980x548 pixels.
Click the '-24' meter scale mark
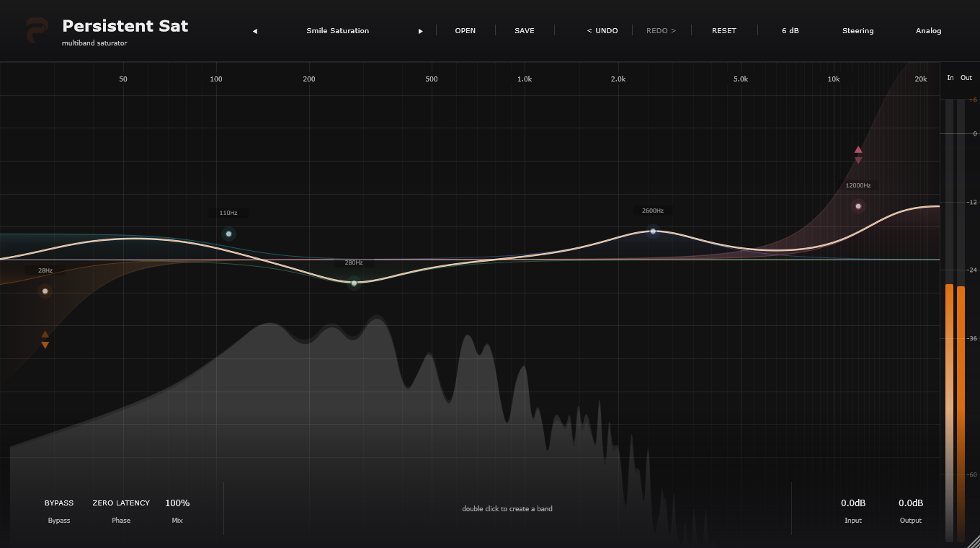[973, 270]
